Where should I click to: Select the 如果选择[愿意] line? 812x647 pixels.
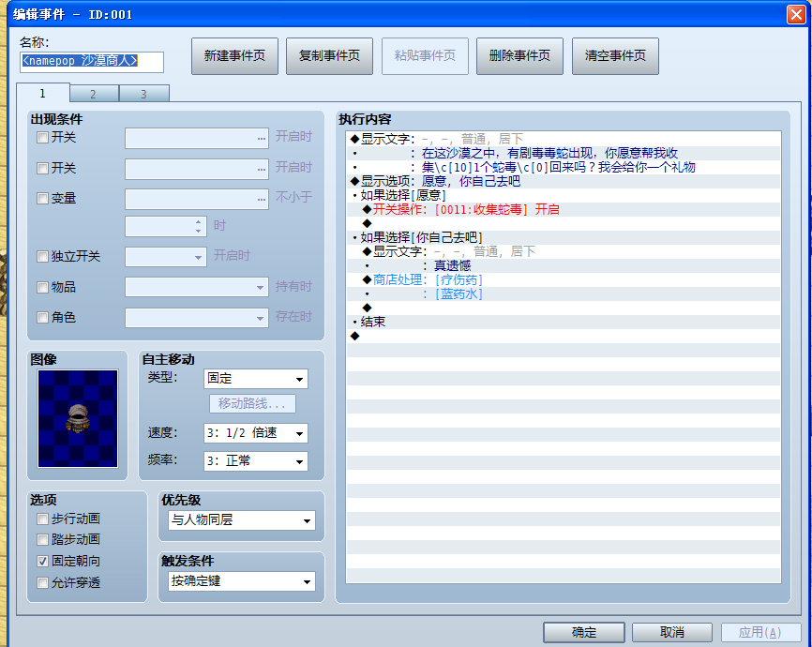(x=564, y=195)
